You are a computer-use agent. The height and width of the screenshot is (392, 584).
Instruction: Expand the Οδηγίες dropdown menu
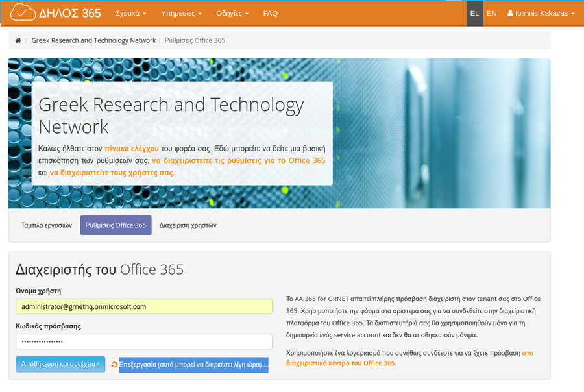(x=232, y=13)
